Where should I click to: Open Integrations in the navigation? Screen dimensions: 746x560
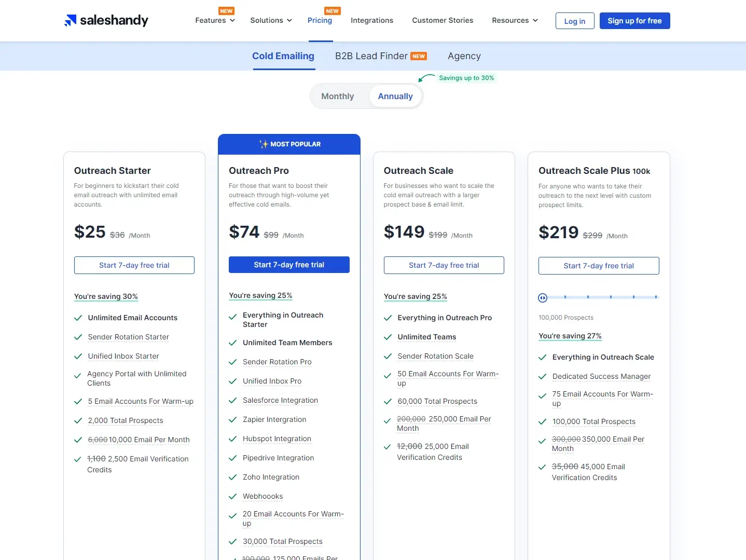[372, 20]
